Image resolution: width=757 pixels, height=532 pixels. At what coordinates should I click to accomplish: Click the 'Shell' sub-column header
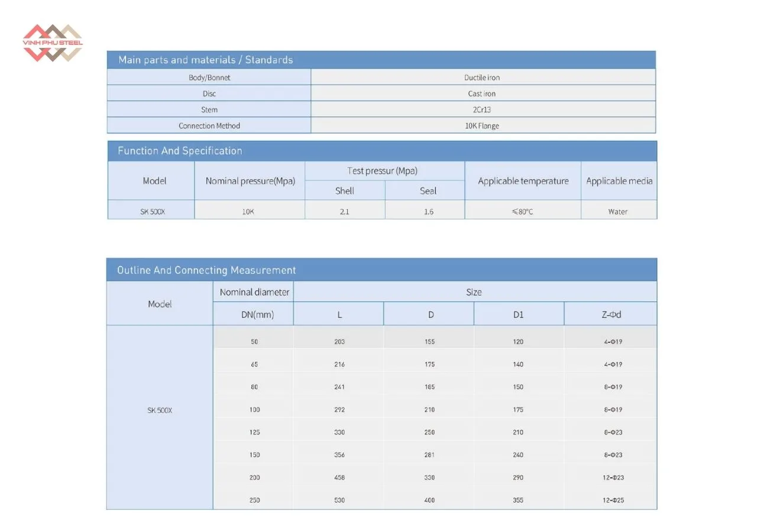click(x=345, y=191)
